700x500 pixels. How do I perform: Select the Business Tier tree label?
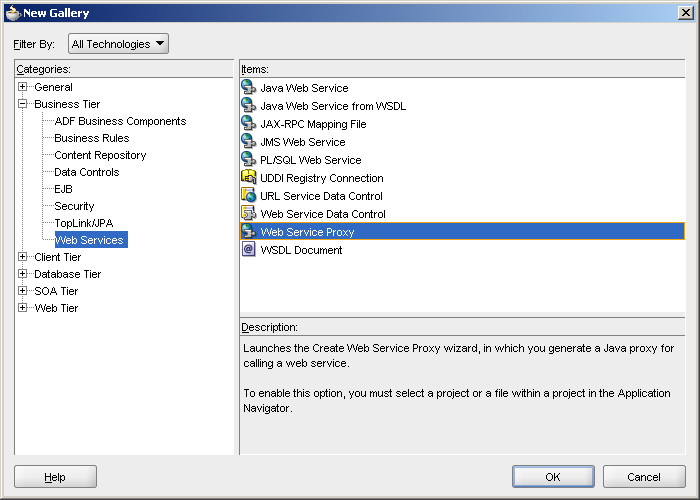pos(67,104)
